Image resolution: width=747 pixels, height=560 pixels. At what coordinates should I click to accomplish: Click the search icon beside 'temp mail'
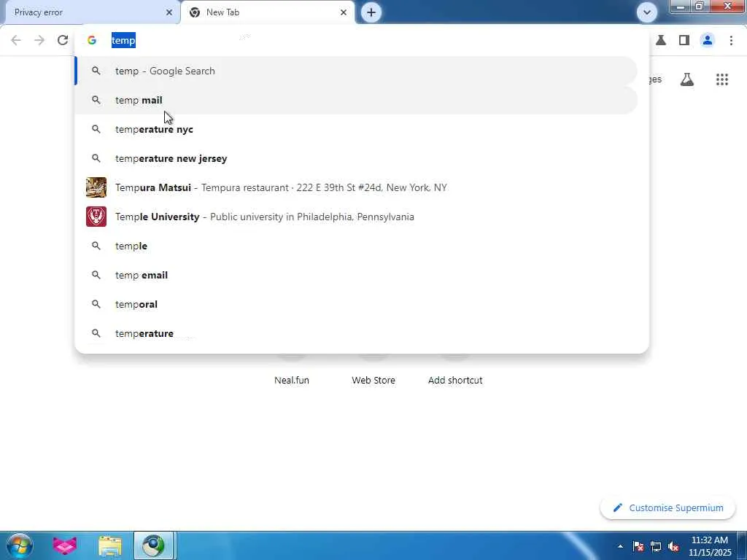pos(96,100)
